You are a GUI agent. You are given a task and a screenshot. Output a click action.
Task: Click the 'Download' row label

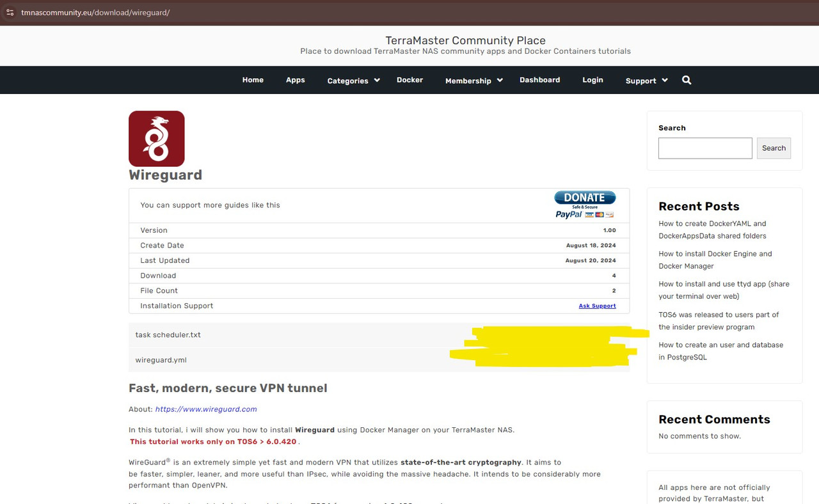[x=158, y=276]
